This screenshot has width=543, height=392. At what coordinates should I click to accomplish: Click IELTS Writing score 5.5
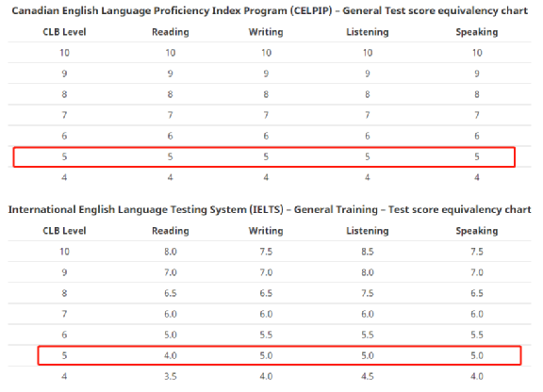[266, 335]
